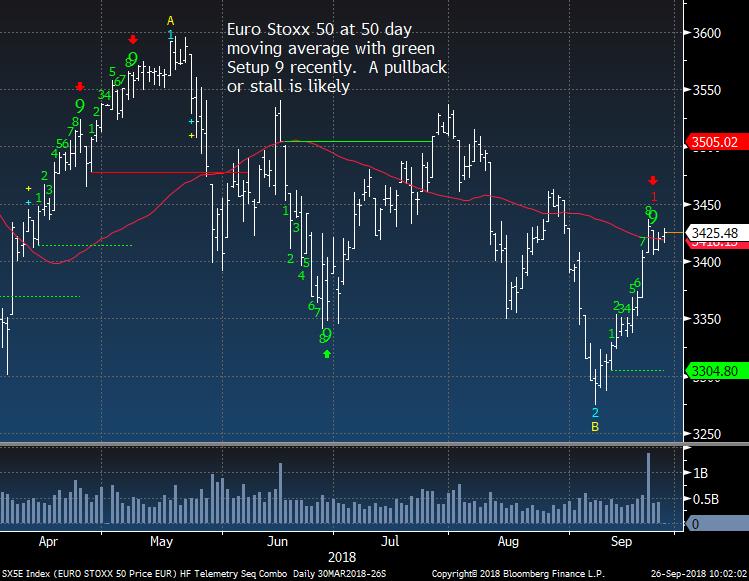Image resolution: width=749 pixels, height=581 pixels.
Task: Click the 3600 price axis label
Action: pyautogui.click(x=706, y=33)
